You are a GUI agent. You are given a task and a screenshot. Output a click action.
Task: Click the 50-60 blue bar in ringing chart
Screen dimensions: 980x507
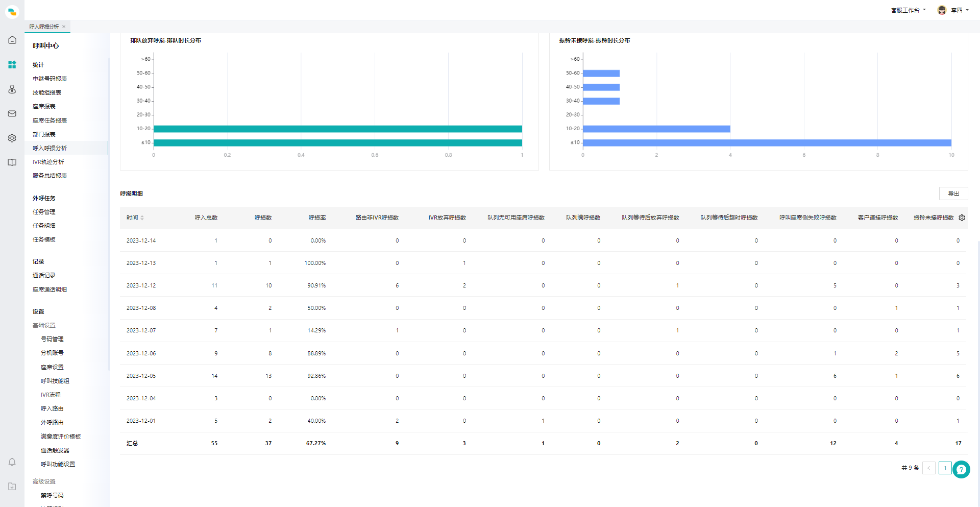[601, 73]
